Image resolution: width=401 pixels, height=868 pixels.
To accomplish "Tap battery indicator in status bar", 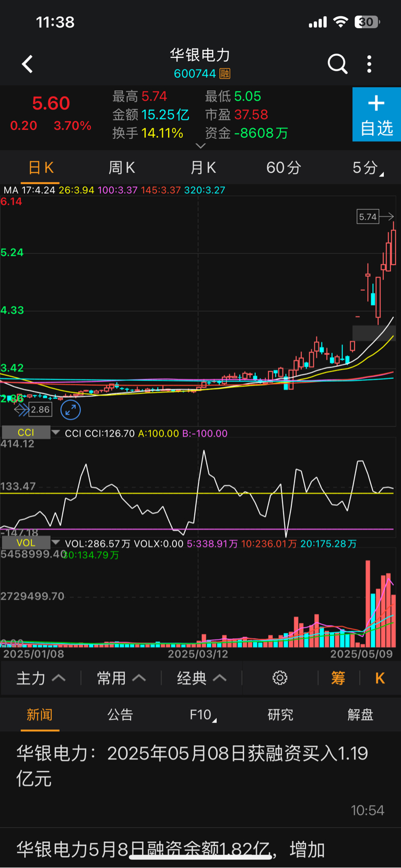I will tap(368, 22).
